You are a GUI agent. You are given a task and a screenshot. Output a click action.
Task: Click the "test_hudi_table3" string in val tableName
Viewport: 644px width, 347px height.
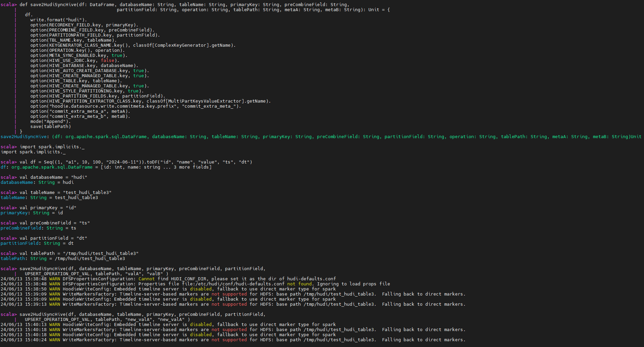[87, 193]
